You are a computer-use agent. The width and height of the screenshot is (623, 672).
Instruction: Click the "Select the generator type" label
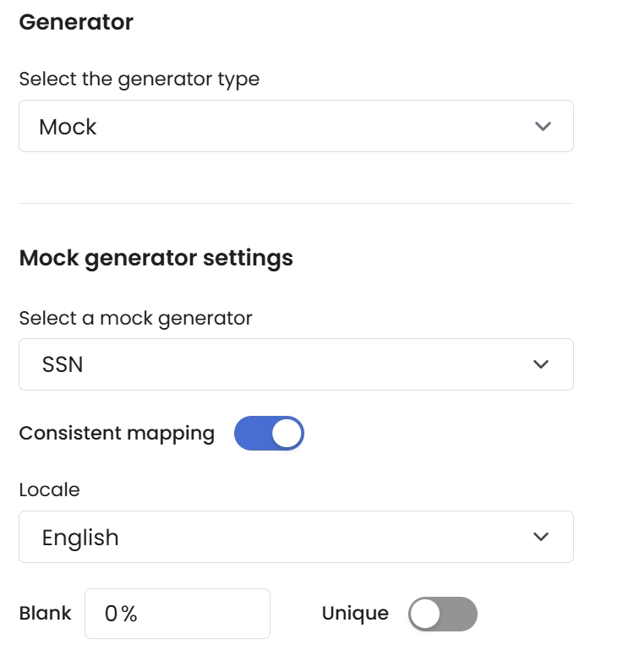(x=139, y=79)
